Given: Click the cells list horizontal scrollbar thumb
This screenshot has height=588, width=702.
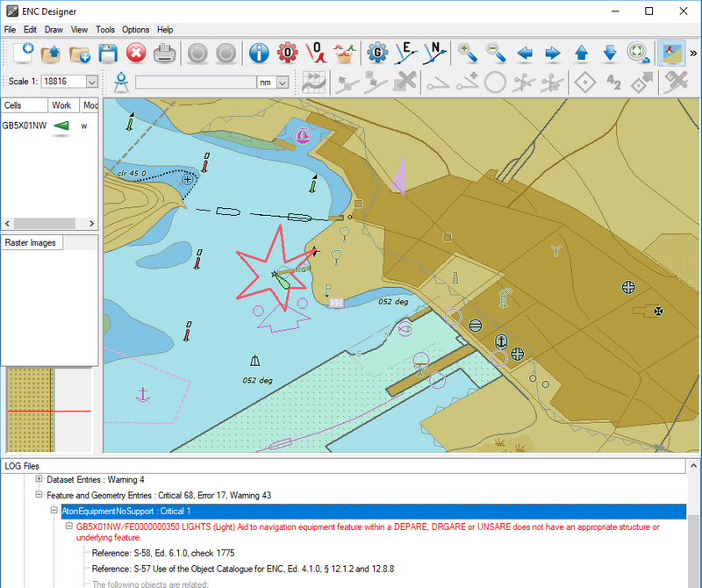Looking at the screenshot, I should 45,224.
